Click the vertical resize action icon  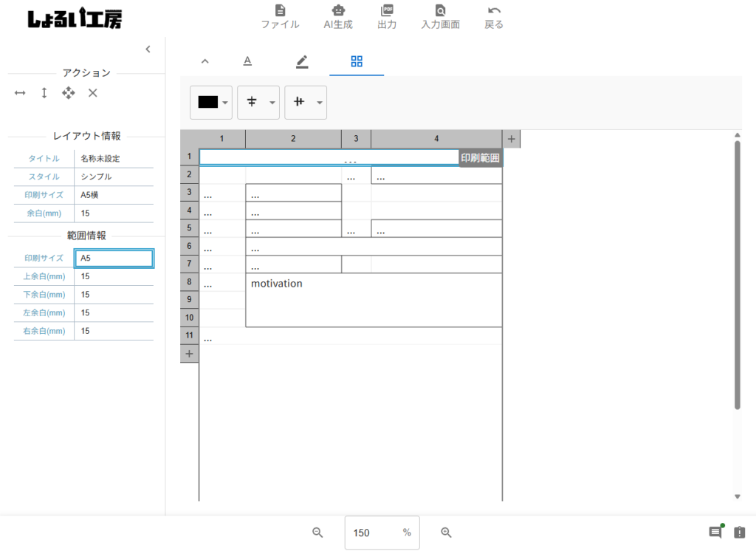(44, 93)
